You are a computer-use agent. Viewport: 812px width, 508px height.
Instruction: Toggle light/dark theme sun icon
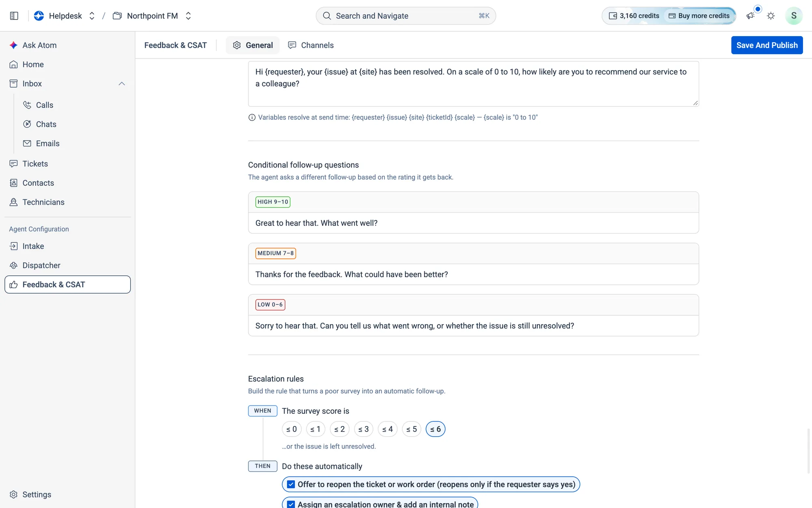click(x=771, y=16)
